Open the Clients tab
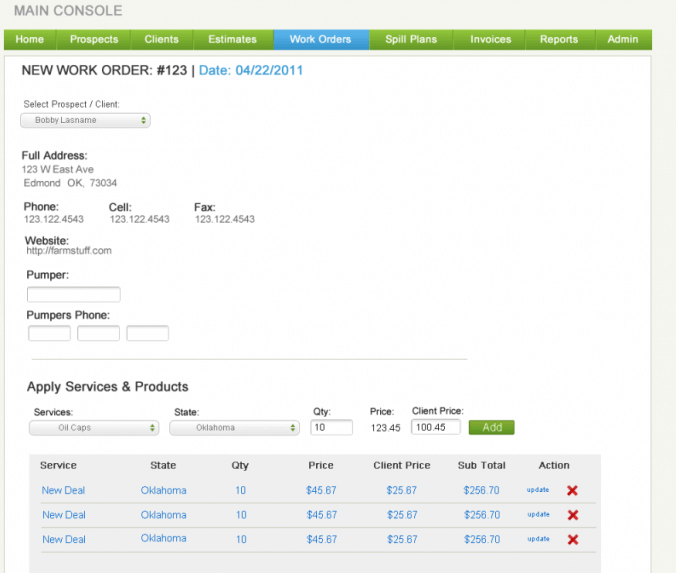Viewport: 676px width, 573px height. [x=161, y=39]
